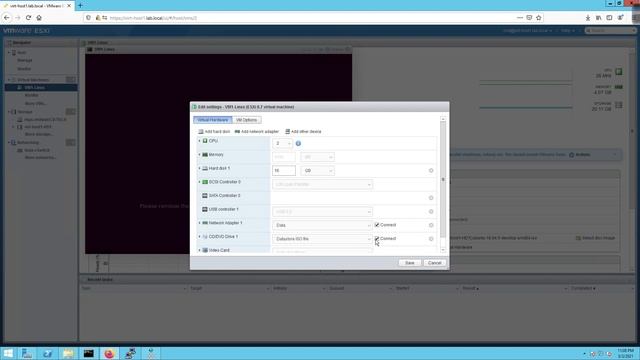Click the scroll-down arrow in the settings dialog

tap(443, 250)
